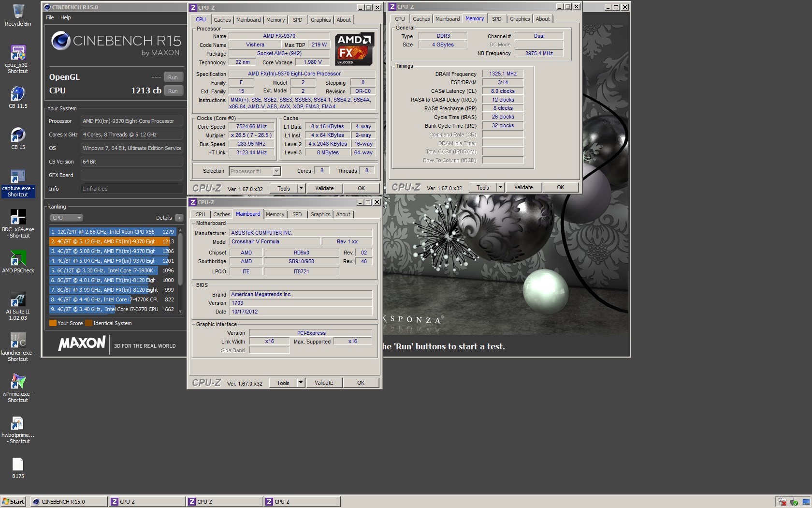Click the empty GFX Board field

tap(132, 175)
